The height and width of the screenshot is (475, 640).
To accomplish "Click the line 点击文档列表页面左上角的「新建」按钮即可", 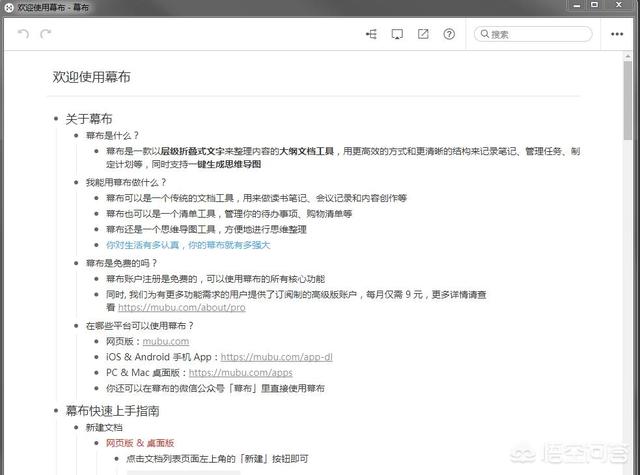I will point(217,459).
